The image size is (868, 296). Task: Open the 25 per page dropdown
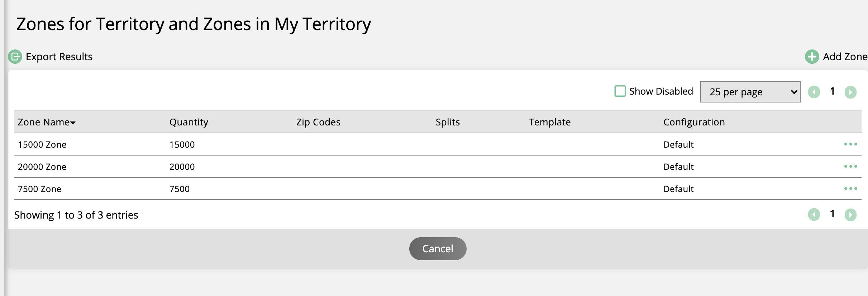pyautogui.click(x=750, y=92)
